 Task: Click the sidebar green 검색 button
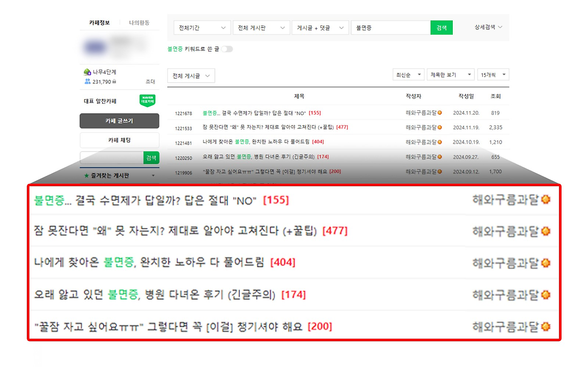(151, 158)
